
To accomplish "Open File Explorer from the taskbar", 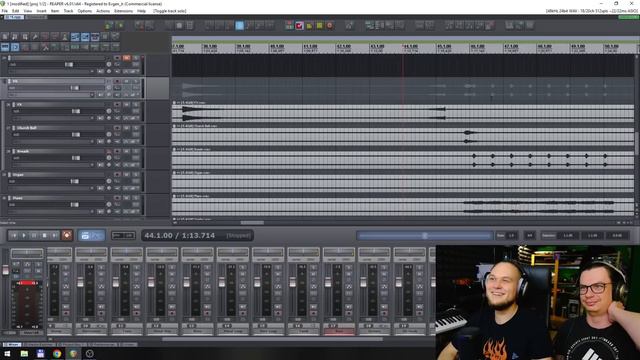I will point(24,353).
